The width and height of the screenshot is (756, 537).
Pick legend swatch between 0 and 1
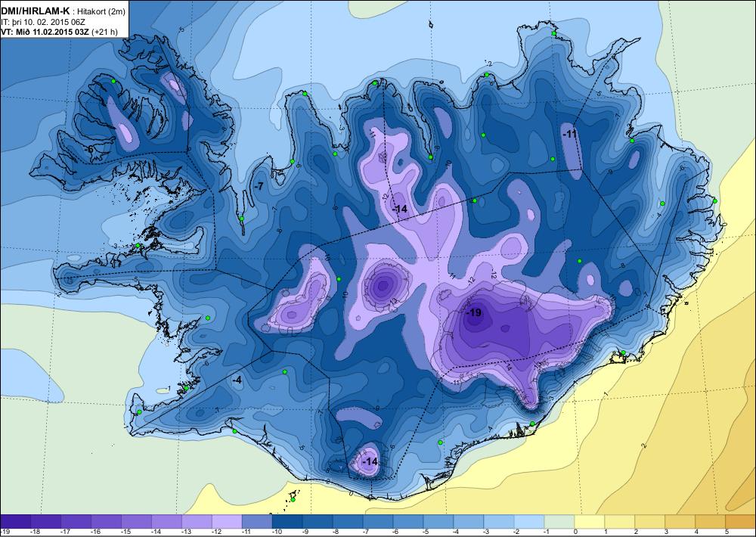[x=589, y=521]
